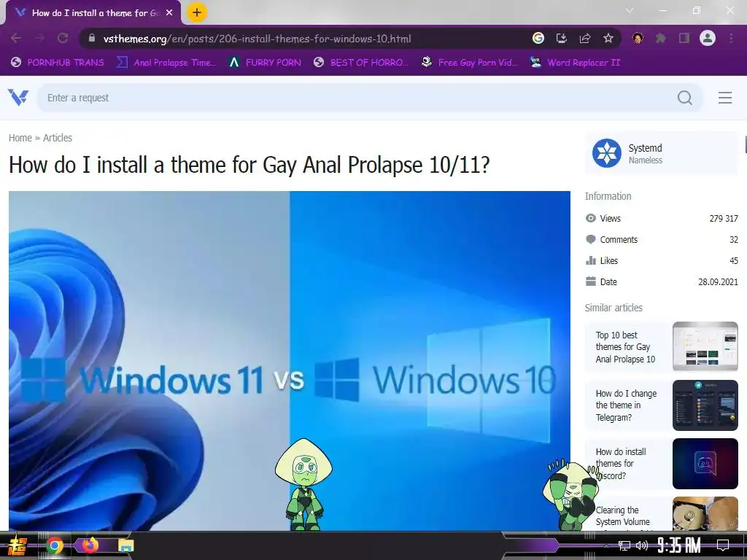The image size is (747, 560).
Task: Open a new tab with the yellow plus button
Action: [197, 12]
